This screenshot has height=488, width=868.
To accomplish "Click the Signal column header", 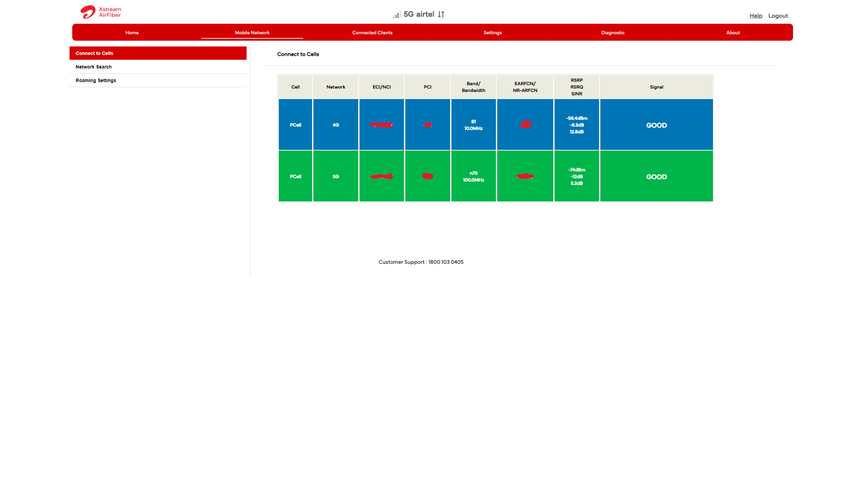I will coord(656,87).
